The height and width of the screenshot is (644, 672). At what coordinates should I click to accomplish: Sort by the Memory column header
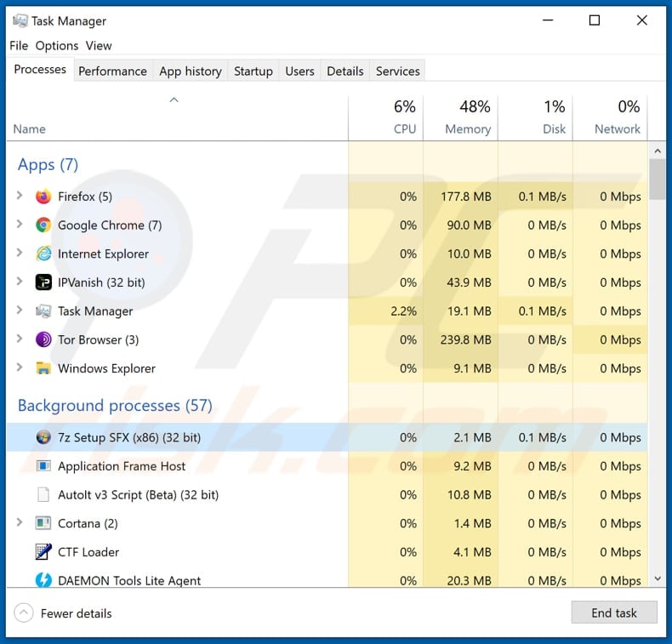click(461, 117)
